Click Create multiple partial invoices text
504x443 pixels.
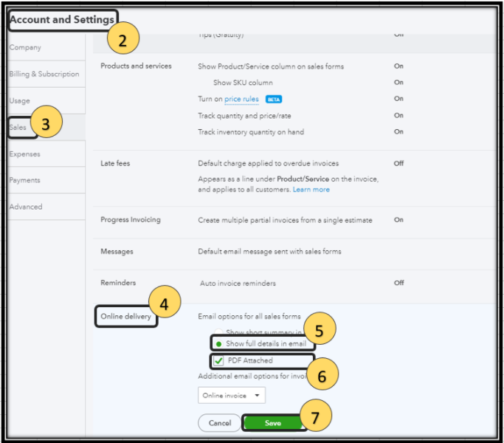point(285,220)
